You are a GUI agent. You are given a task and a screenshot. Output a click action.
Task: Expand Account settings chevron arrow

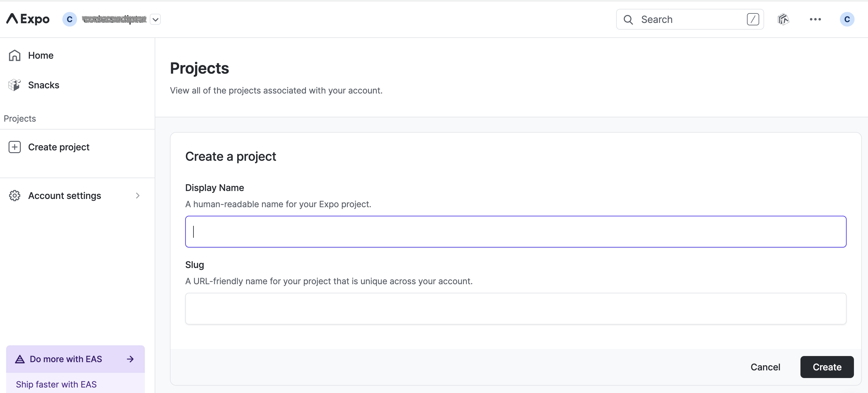coord(138,196)
